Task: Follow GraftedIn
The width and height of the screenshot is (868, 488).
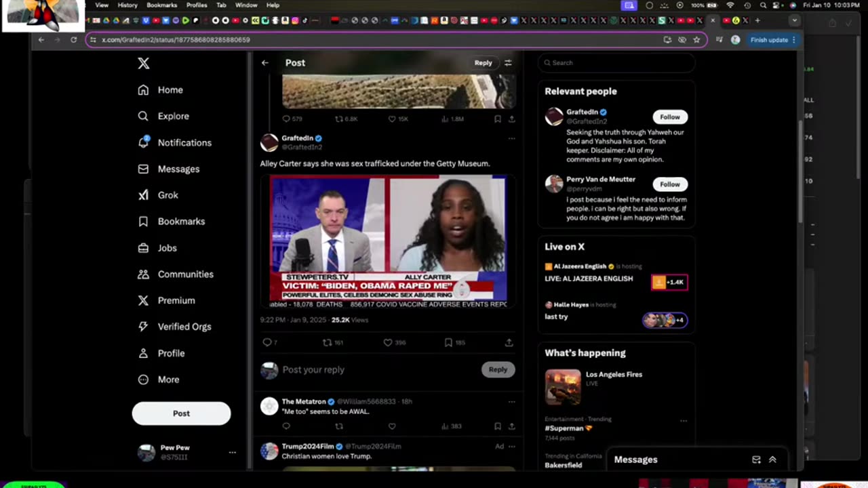Action: [x=670, y=117]
